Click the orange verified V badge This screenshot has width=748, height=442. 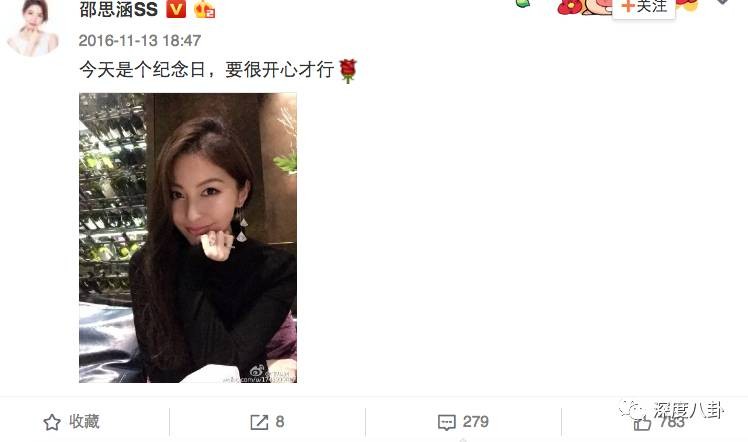point(176,9)
